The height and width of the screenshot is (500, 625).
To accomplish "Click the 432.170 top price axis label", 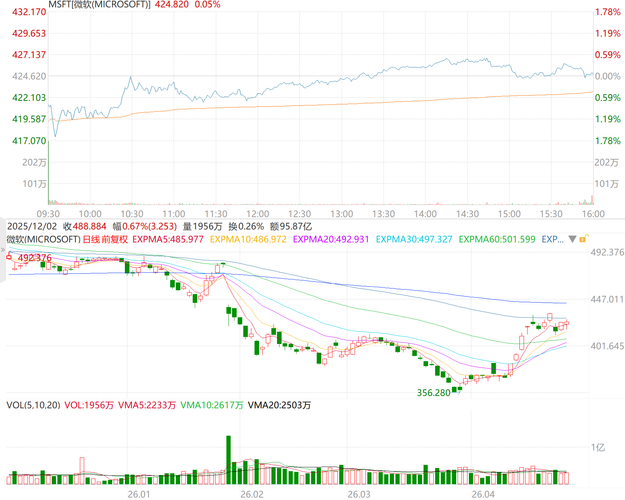I will click(x=29, y=12).
